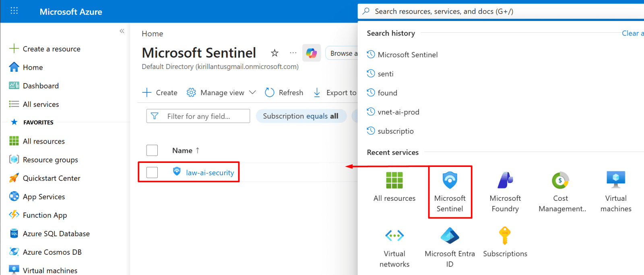The height and width of the screenshot is (275, 644).
Task: Sort by the Name column header
Action: [x=186, y=150]
